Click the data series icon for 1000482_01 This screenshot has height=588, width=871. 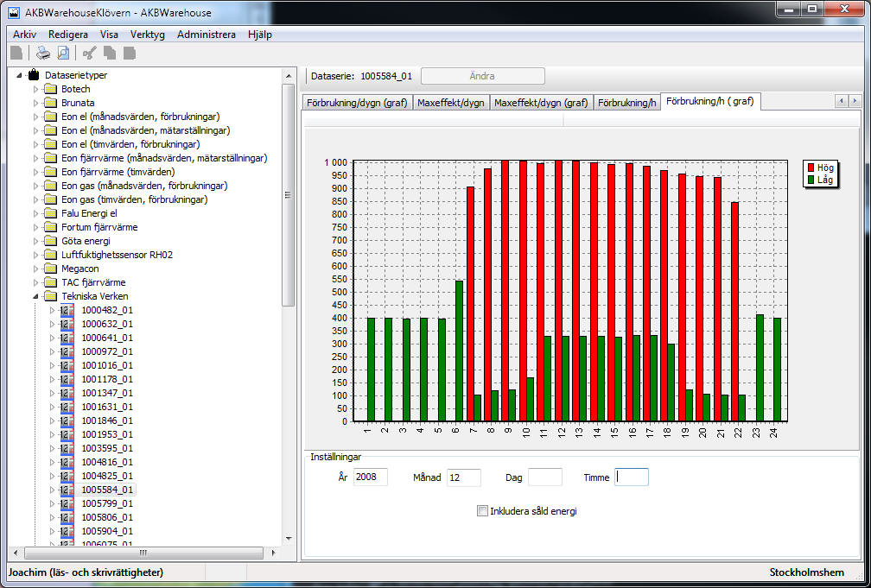(67, 310)
